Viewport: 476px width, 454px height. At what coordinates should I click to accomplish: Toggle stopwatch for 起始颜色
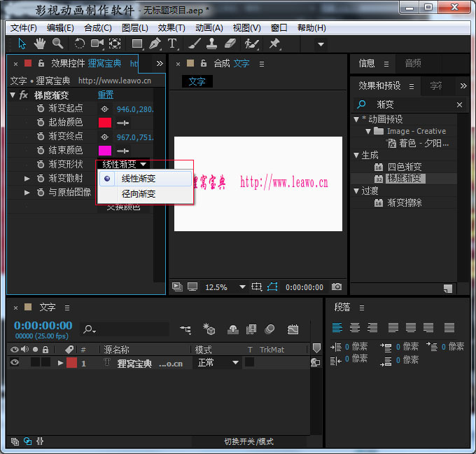coord(41,122)
